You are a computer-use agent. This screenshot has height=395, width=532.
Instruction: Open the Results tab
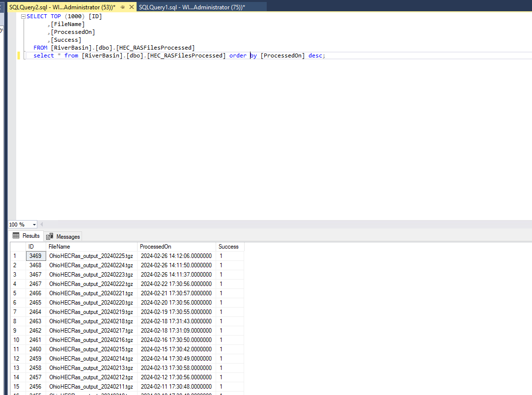coord(26,236)
